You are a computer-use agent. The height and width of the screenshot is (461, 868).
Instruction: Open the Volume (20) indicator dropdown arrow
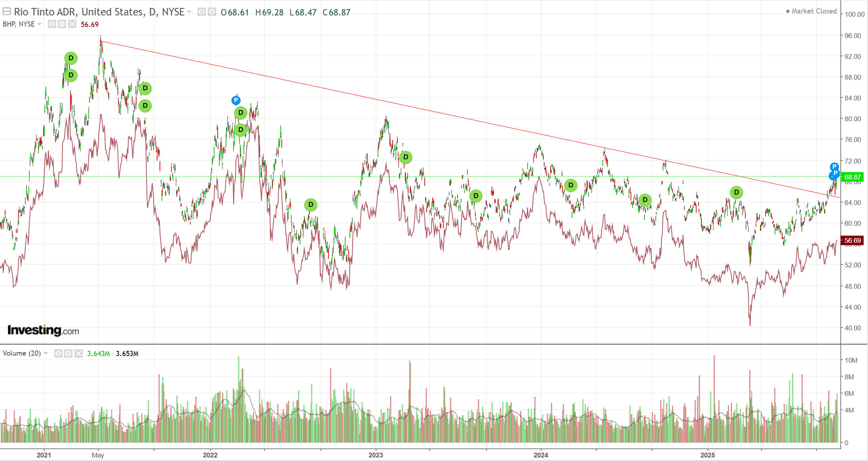(x=46, y=353)
